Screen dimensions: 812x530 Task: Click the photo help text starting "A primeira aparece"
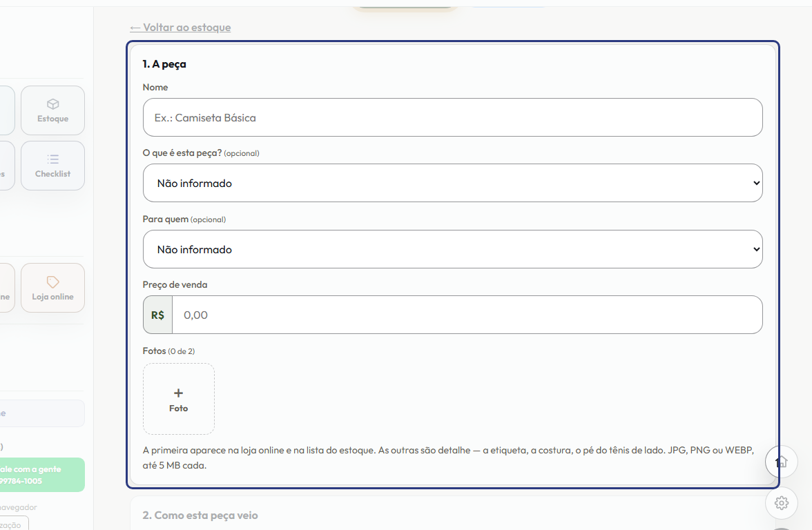[x=449, y=458]
